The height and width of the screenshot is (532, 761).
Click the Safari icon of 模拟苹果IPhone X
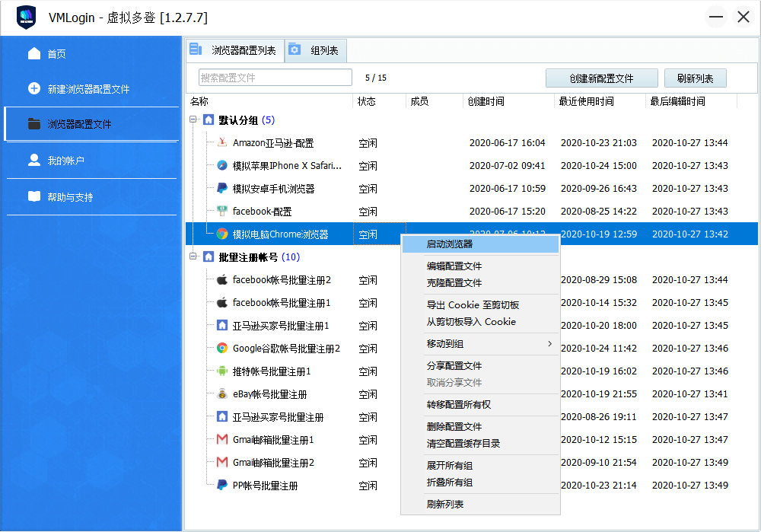coord(222,165)
